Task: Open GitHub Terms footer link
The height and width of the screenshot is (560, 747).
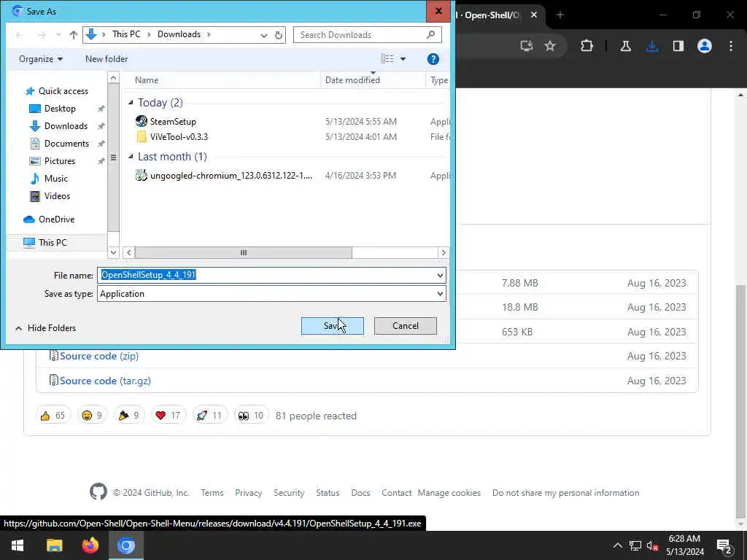Action: point(212,493)
